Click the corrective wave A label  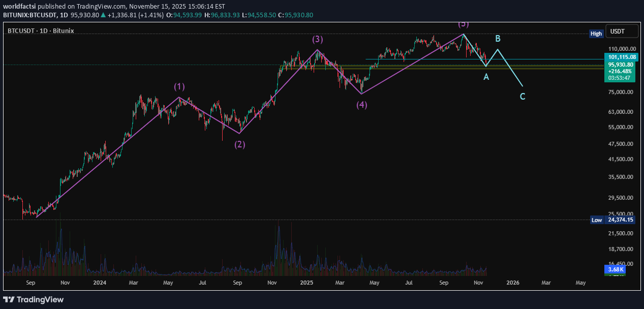coord(486,77)
